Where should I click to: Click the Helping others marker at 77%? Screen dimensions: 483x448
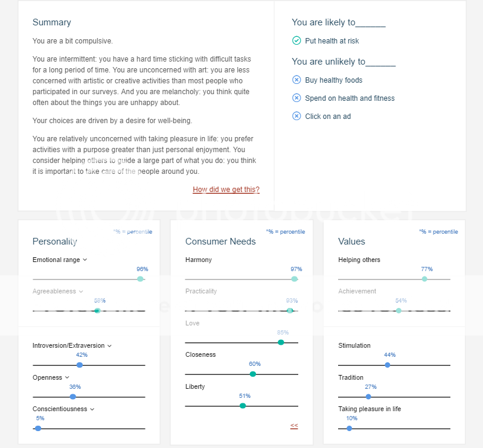point(424,279)
